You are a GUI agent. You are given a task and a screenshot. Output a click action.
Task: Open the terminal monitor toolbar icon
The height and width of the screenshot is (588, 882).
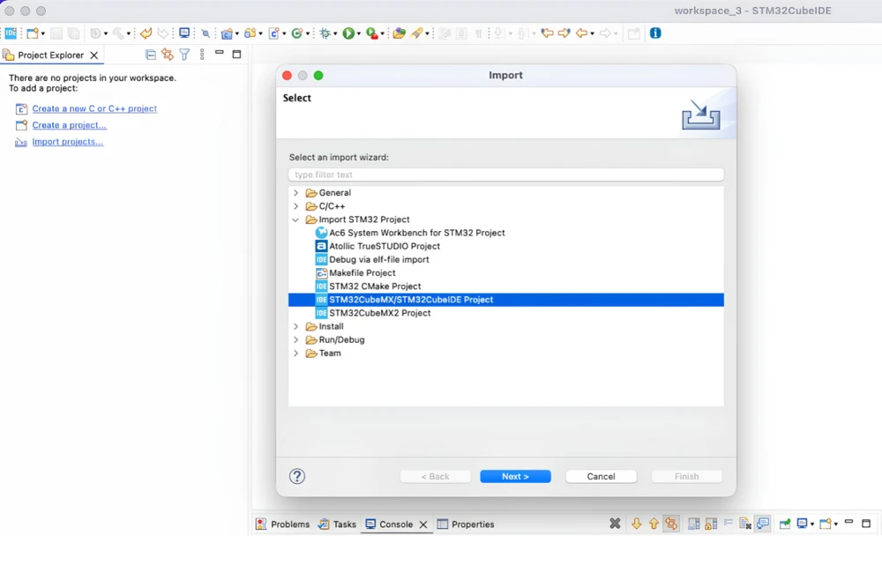tap(184, 33)
